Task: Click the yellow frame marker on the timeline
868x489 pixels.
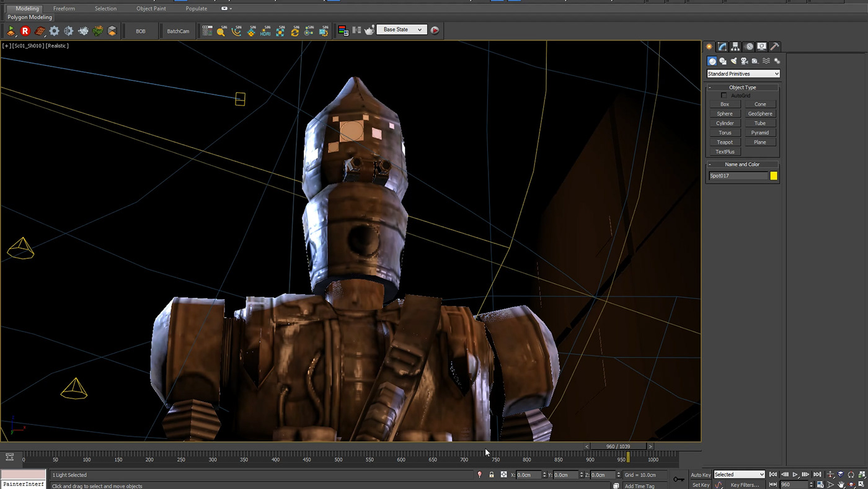Action: tap(628, 457)
